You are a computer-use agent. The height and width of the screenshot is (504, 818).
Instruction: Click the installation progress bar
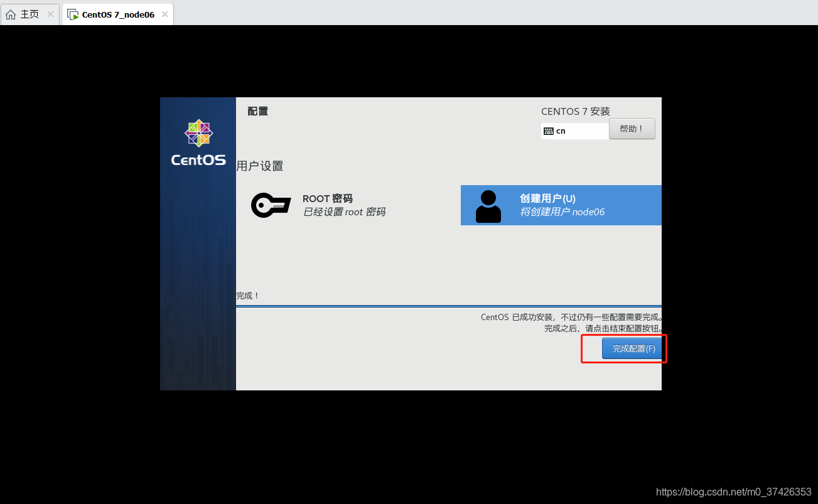pyautogui.click(x=449, y=306)
